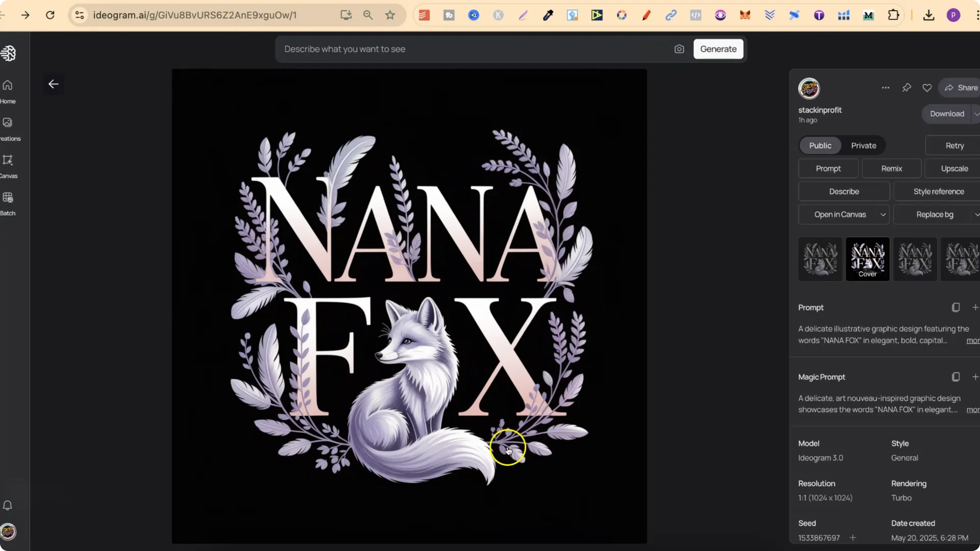Open the Creations panel in the sidebar
Viewport: 980px width, 551px height.
(8, 127)
